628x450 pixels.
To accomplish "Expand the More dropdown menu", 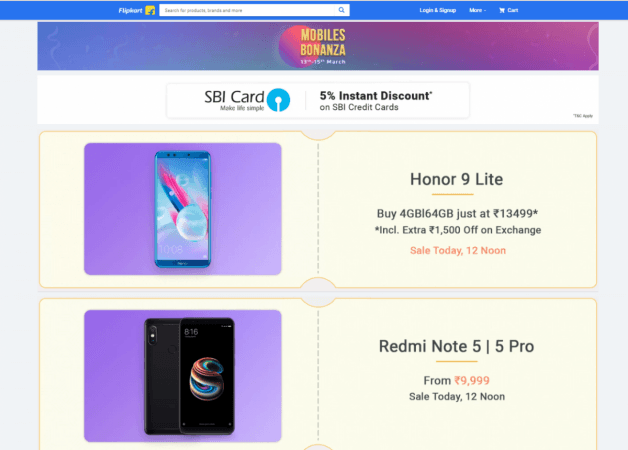I will pyautogui.click(x=477, y=10).
